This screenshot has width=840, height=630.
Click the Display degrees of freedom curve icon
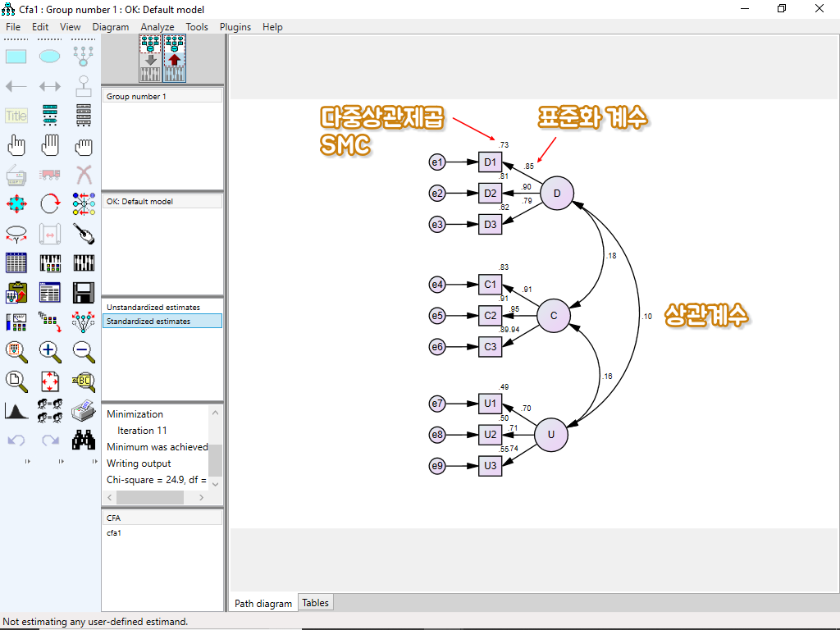tap(16, 411)
